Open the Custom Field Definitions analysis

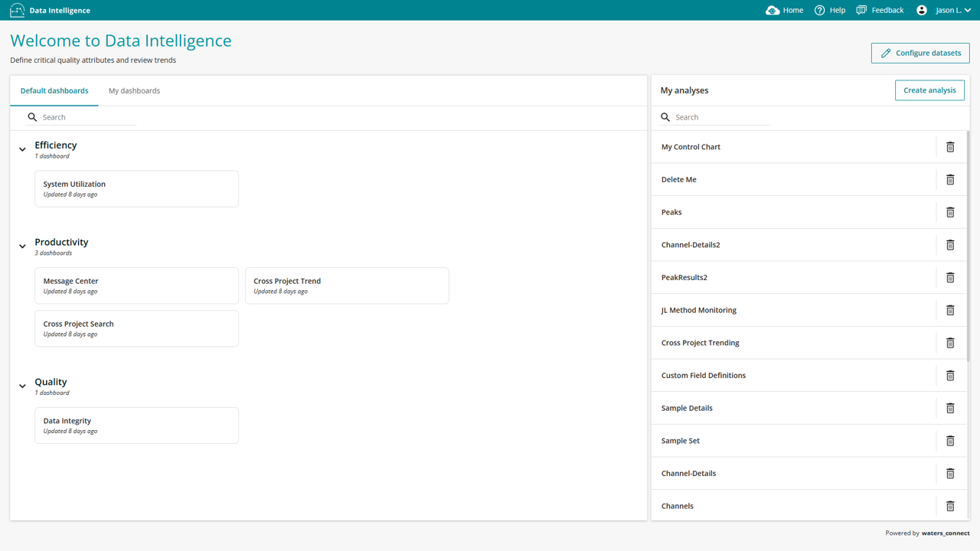793,376
